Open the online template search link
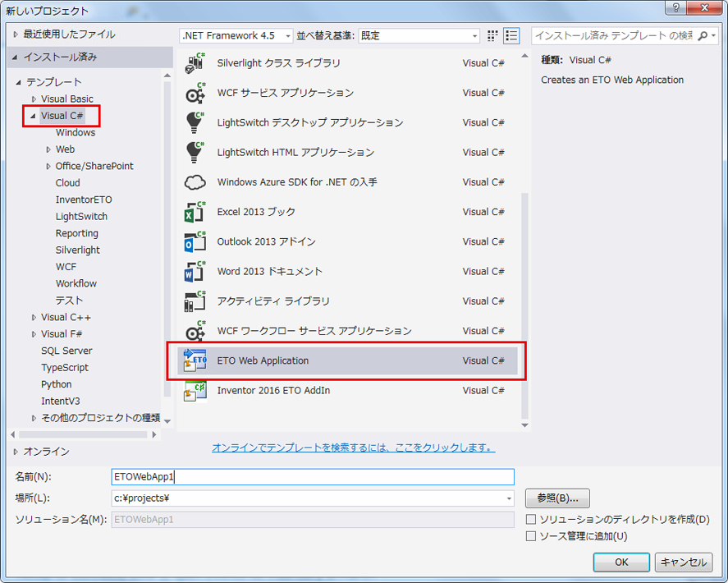Image resolution: width=728 pixels, height=583 pixels. 353,448
